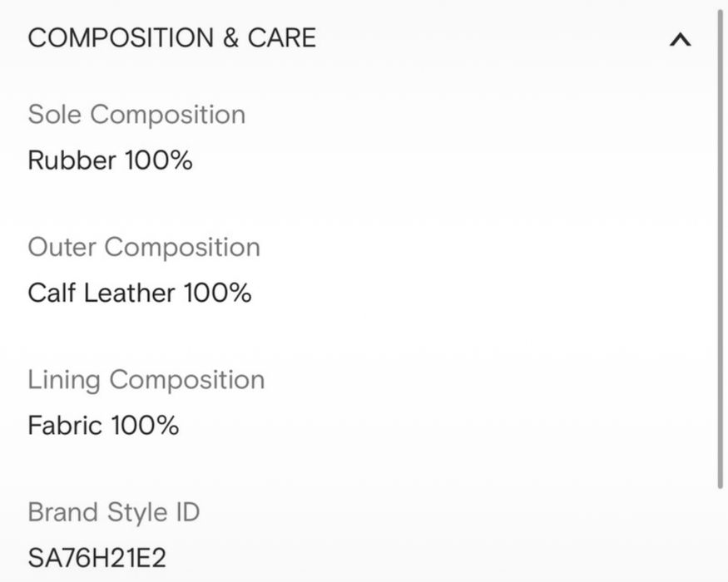728x582 pixels.
Task: Click the Rubber 100% value
Action: pos(110,160)
